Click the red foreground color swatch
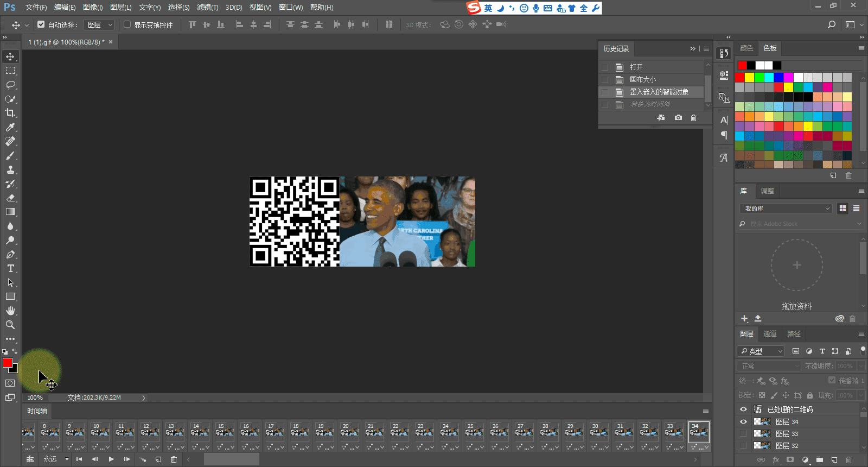868x467 pixels. 7,363
